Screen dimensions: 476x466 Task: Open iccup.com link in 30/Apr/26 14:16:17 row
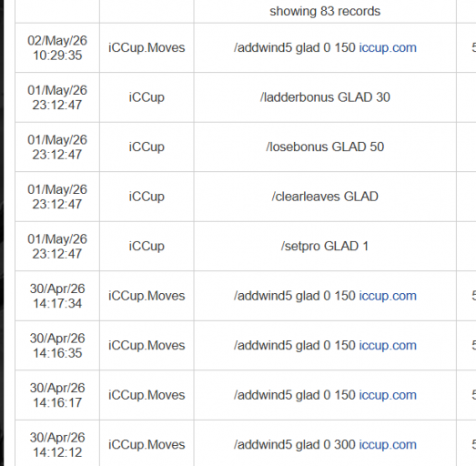[x=388, y=395]
